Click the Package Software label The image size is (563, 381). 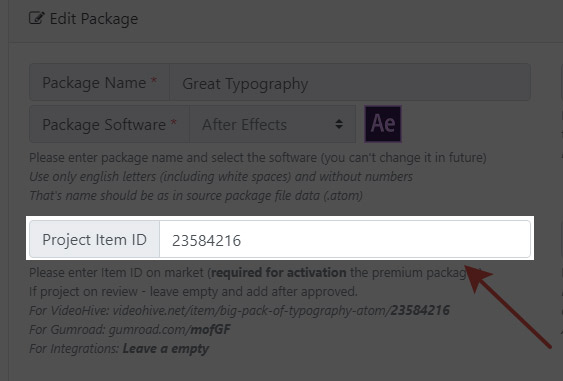pos(110,124)
